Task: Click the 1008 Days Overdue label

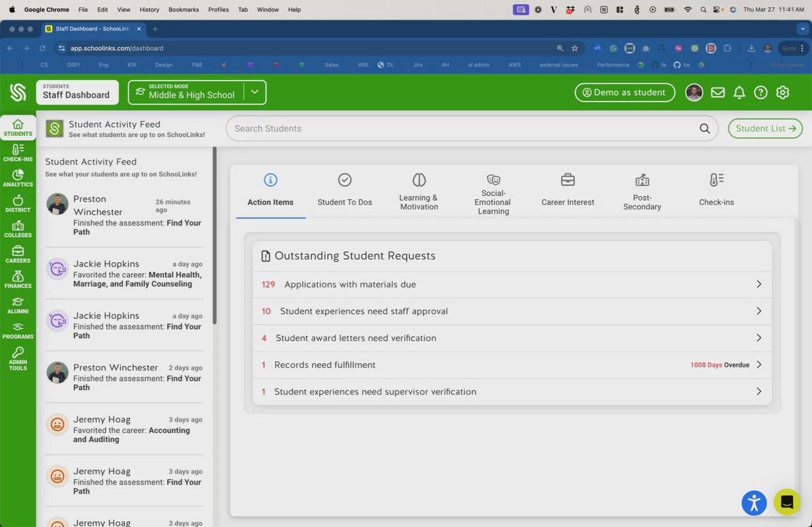Action: [719, 365]
